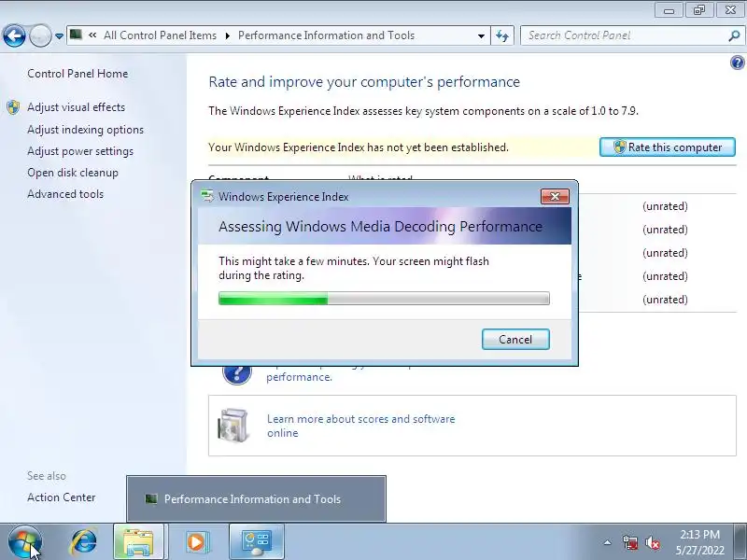The width and height of the screenshot is (747, 560).
Task: Open Action Center under See also
Action: tap(62, 497)
